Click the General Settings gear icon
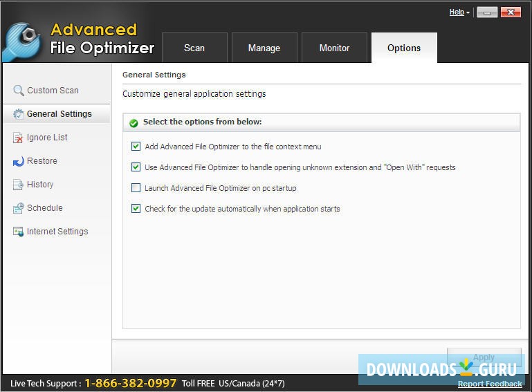The width and height of the screenshot is (532, 392). pyautogui.click(x=18, y=114)
